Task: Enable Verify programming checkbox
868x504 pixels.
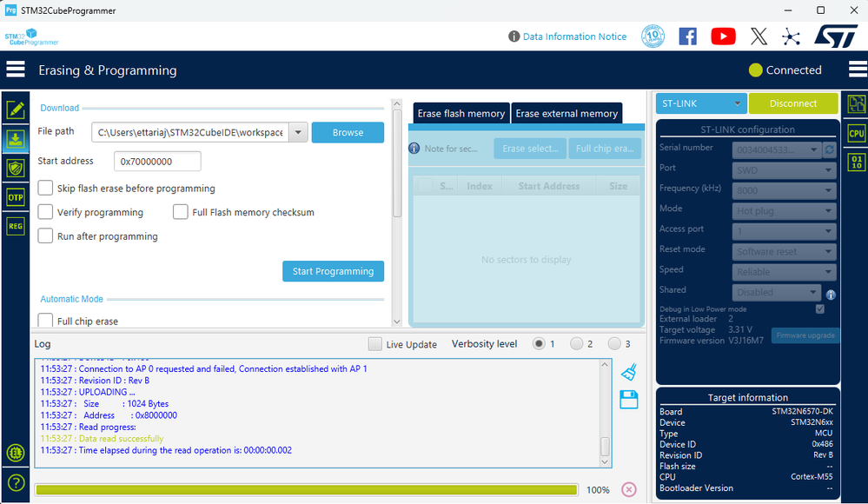Action: pyautogui.click(x=45, y=211)
